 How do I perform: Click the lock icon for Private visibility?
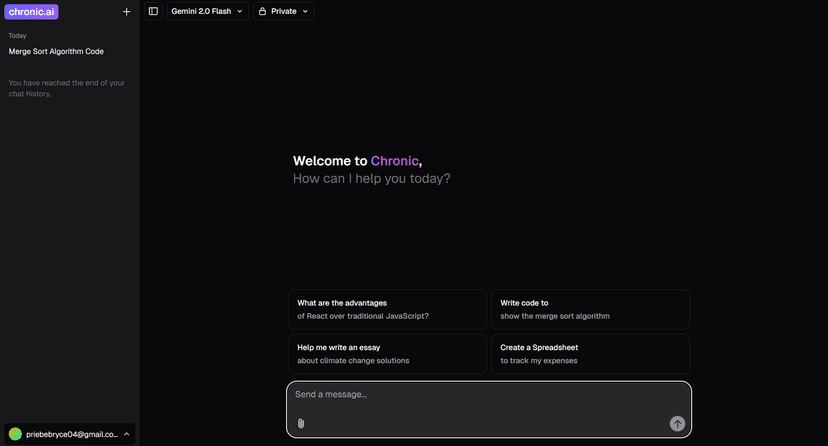coord(262,11)
